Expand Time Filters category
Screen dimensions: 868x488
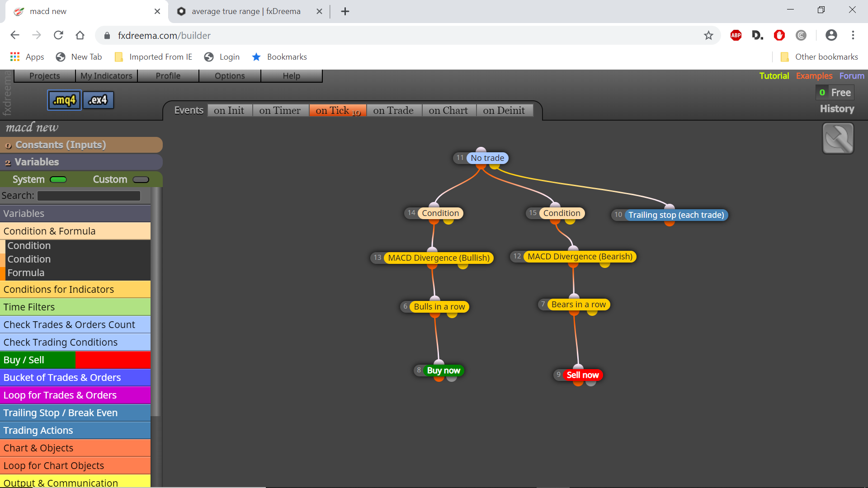[75, 307]
